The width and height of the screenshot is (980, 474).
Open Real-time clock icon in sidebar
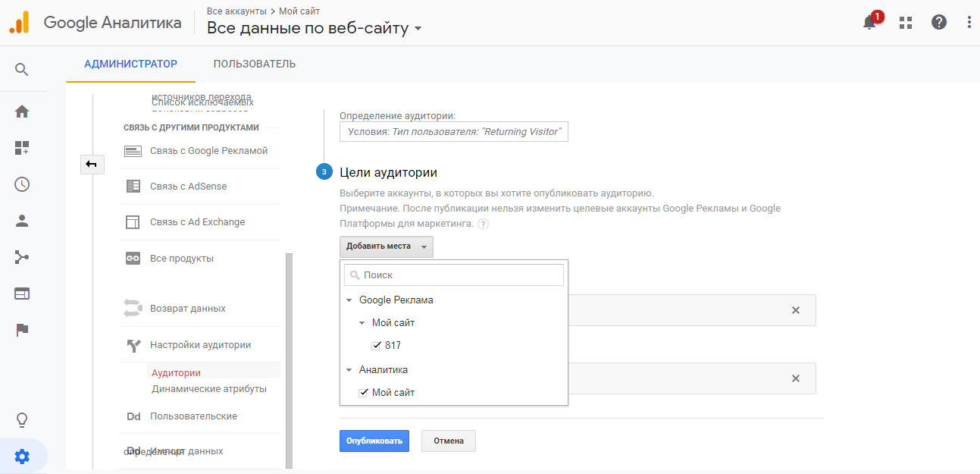tap(22, 184)
